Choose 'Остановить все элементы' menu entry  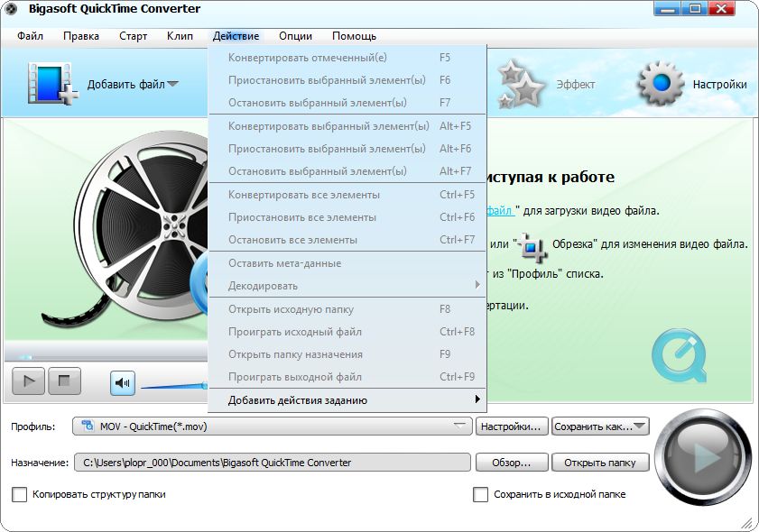pyautogui.click(x=347, y=240)
